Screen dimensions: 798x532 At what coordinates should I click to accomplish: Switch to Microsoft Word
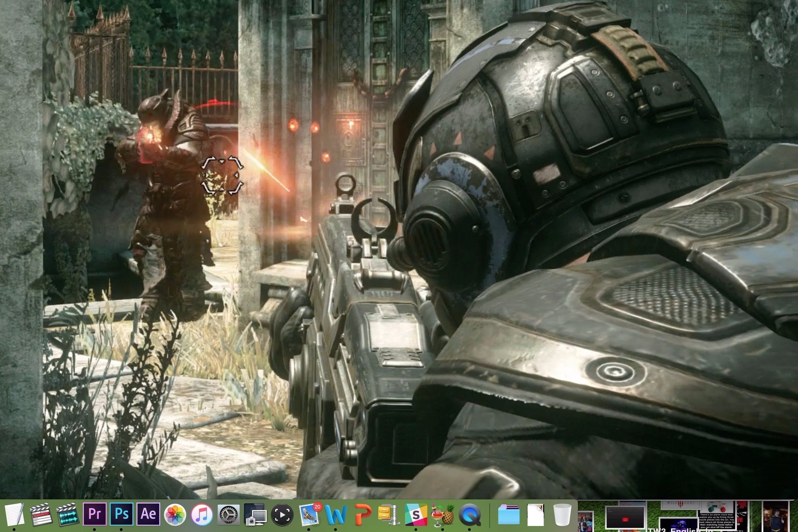pos(335,514)
